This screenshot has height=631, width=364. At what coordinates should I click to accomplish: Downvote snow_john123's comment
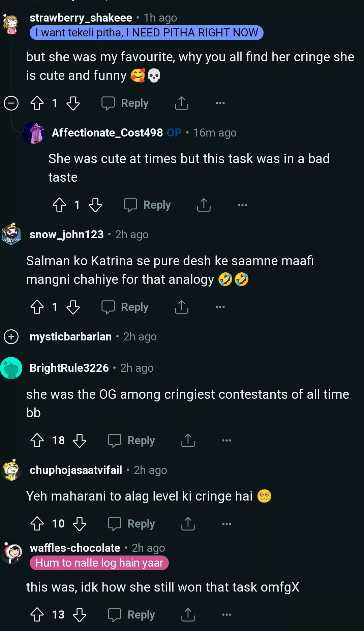point(73,307)
